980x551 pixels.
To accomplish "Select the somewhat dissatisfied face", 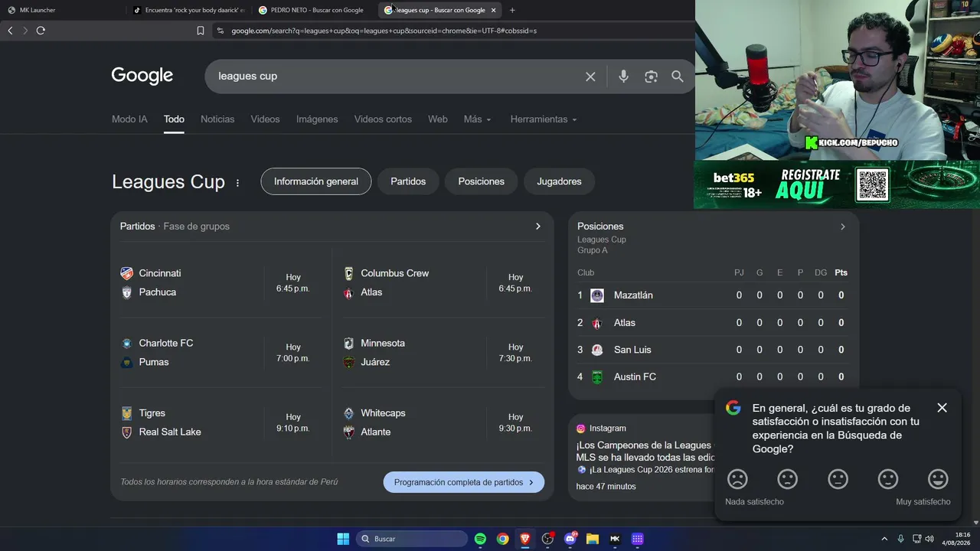I will coord(787,479).
